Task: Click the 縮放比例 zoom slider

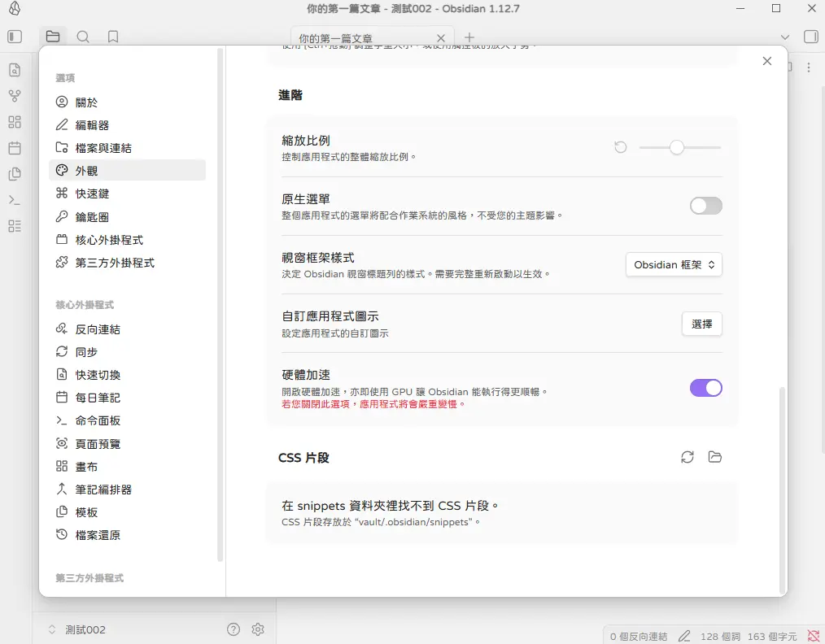Action: [x=677, y=147]
